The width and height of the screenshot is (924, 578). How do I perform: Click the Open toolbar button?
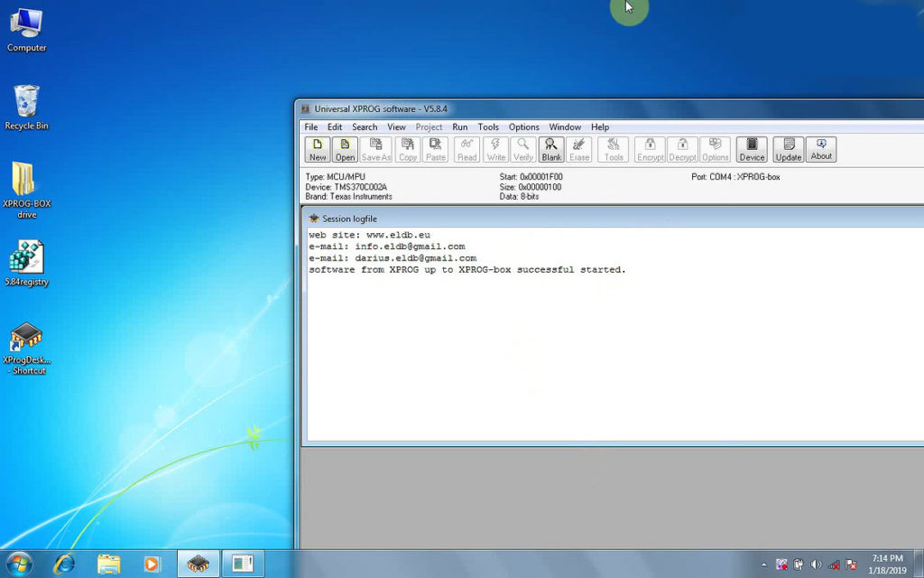point(346,150)
